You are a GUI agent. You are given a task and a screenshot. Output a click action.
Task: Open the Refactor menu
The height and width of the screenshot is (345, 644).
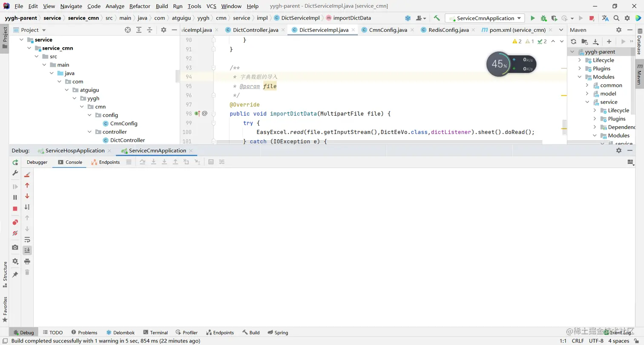click(140, 6)
